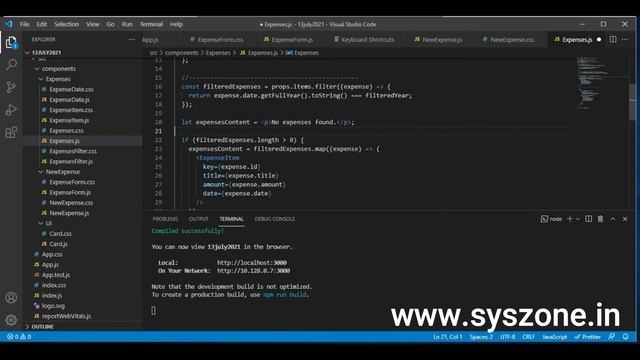
Task: Click the VS Code logo icon
Action: (9, 24)
